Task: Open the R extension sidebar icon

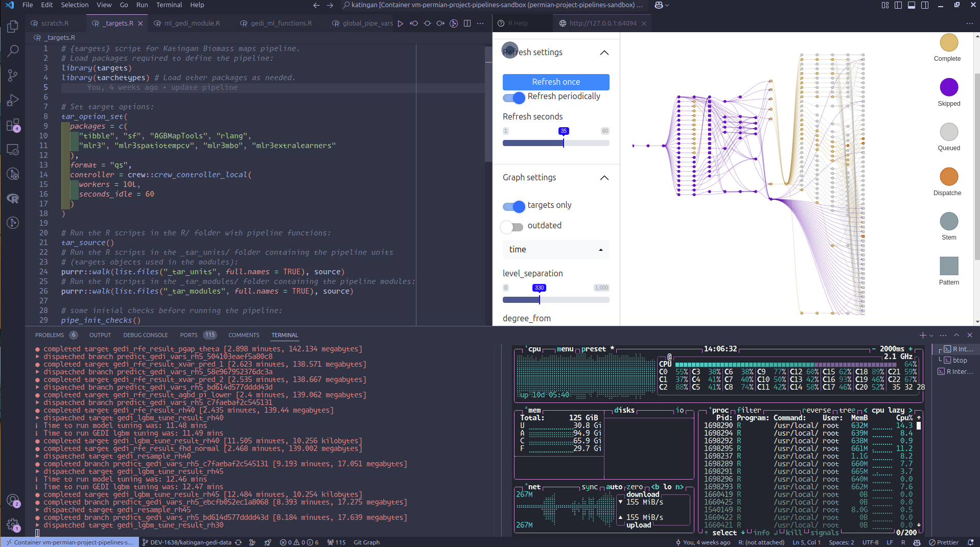Action: pos(13,199)
